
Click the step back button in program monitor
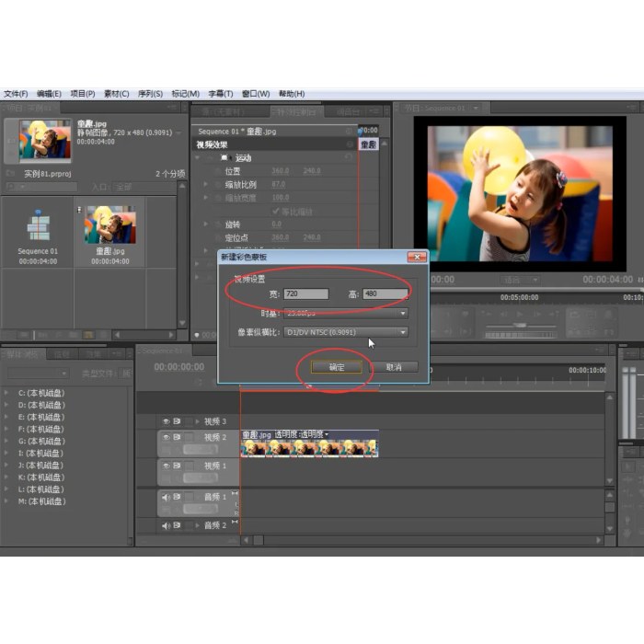pos(503,315)
